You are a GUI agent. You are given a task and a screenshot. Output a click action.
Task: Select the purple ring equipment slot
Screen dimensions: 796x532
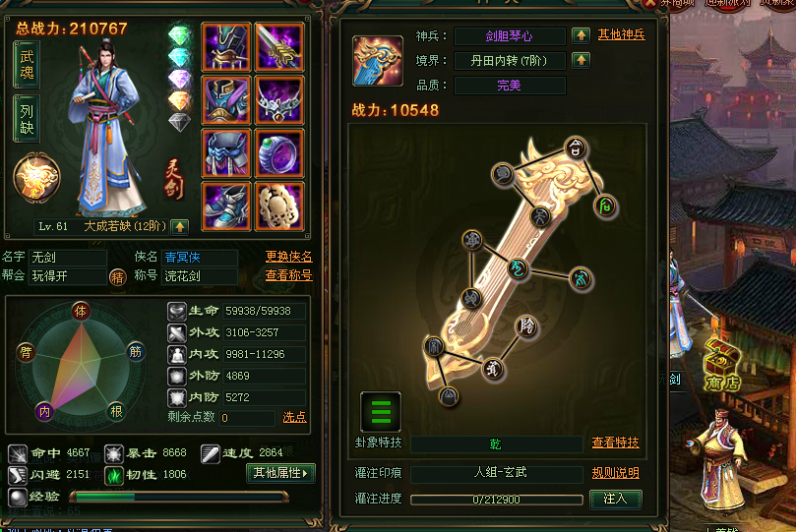(x=279, y=153)
